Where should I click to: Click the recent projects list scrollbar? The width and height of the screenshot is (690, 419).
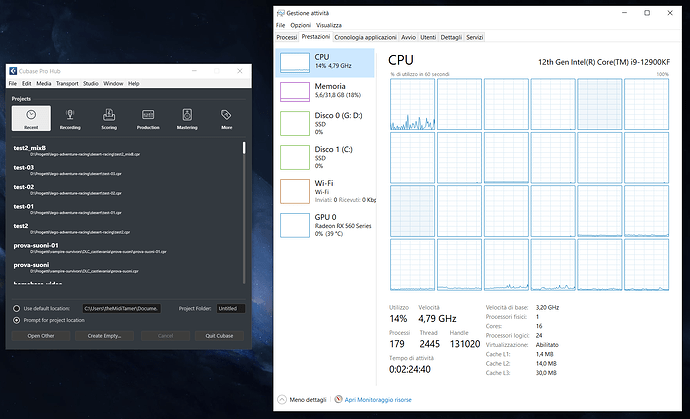click(244, 212)
